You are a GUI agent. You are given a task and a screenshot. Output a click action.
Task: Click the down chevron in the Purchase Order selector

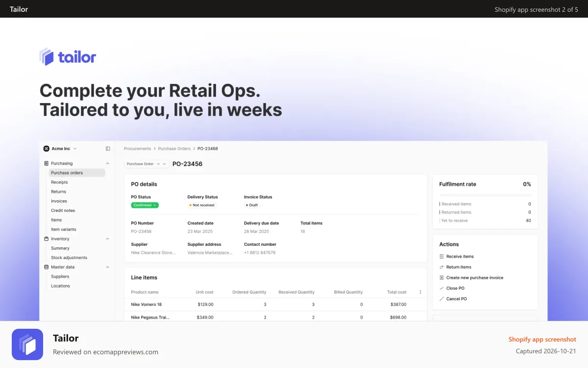158,164
